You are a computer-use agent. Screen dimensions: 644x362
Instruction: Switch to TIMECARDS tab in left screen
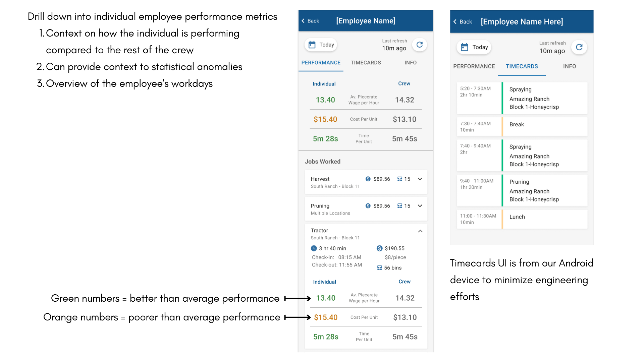366,63
